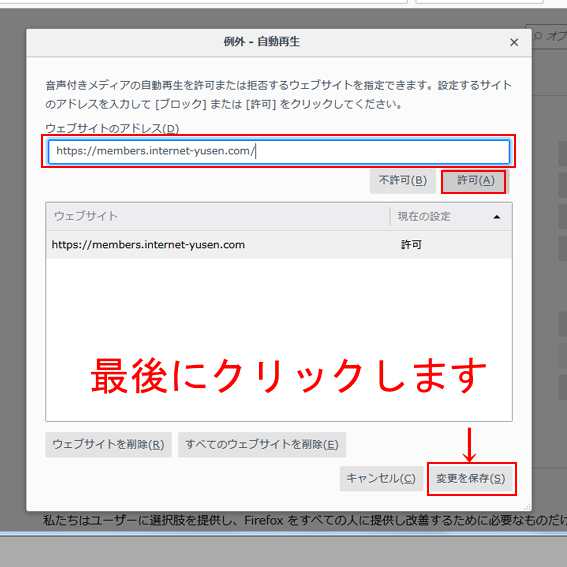Save changes with 変更を保存(S) button
The height and width of the screenshot is (567, 567).
[x=470, y=479]
